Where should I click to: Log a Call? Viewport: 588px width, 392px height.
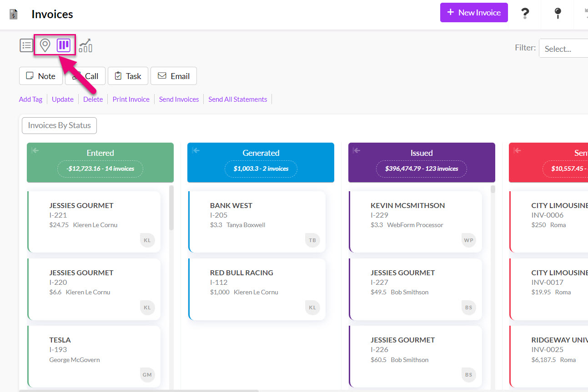click(x=85, y=76)
